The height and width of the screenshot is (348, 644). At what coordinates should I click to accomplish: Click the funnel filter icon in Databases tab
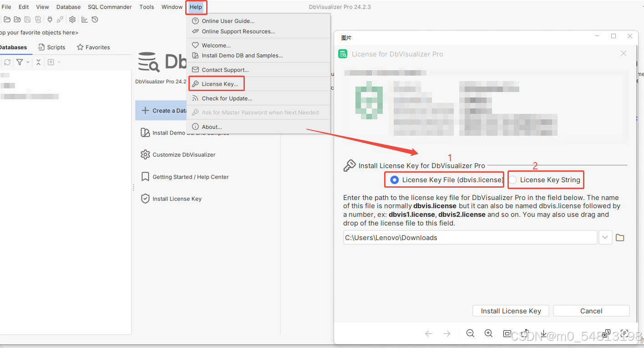click(x=20, y=62)
